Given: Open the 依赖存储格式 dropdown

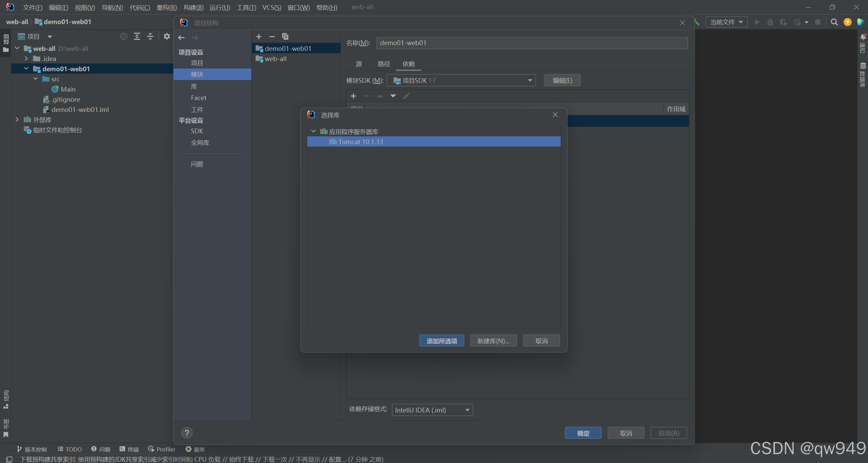Looking at the screenshot, I should click(432, 410).
